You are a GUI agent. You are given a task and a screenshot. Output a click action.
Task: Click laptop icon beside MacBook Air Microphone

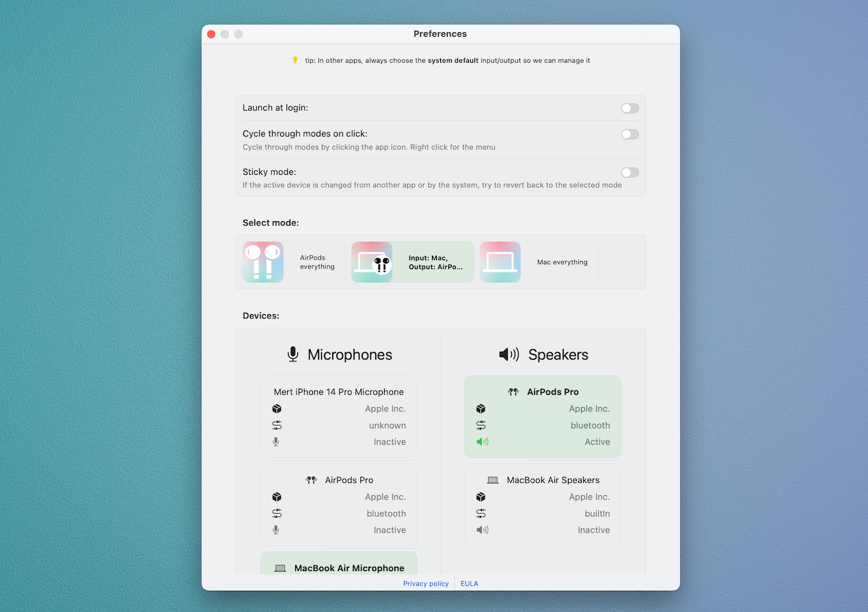click(x=280, y=568)
